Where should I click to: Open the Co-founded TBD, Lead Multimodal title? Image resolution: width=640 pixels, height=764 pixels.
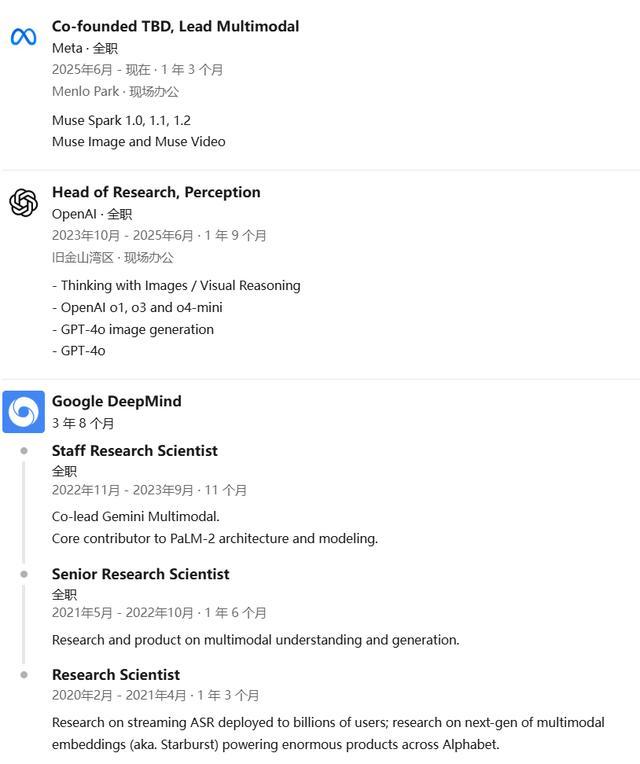tap(175, 26)
